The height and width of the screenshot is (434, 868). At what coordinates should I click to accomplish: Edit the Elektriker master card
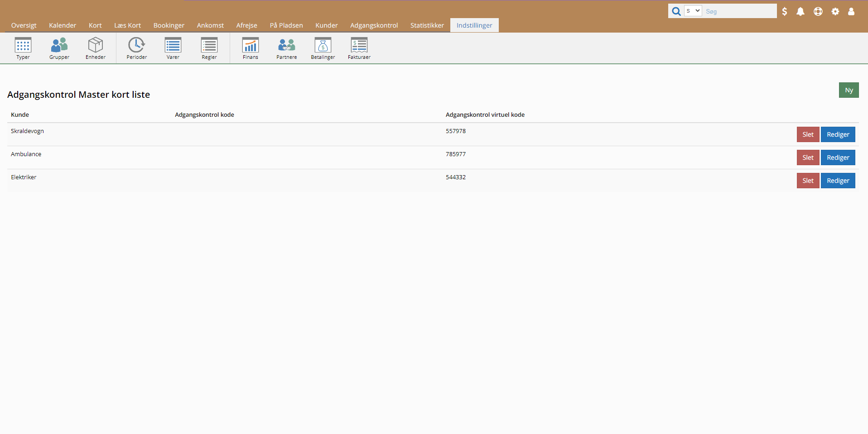838,181
